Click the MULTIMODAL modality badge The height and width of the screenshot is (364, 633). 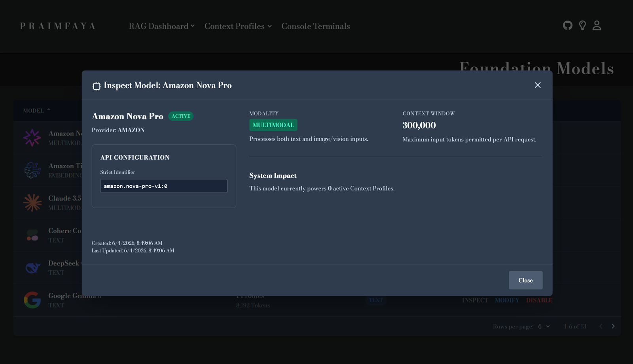pyautogui.click(x=273, y=125)
